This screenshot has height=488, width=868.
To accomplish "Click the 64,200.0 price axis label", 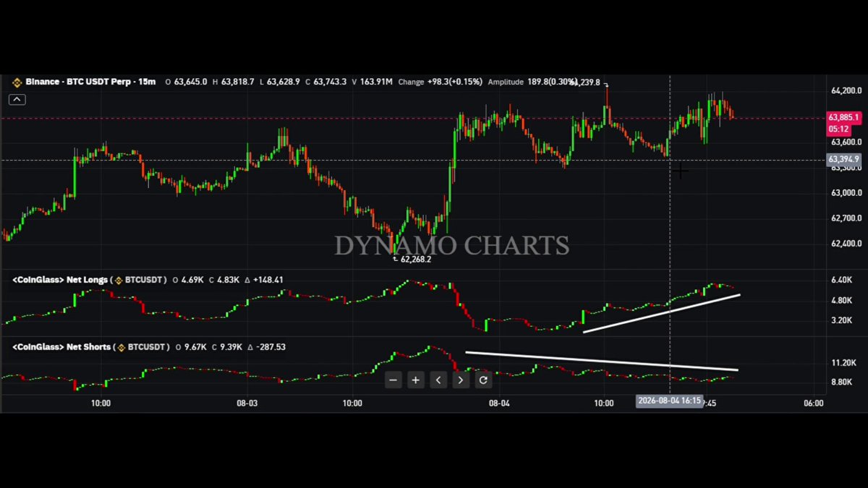I will [x=846, y=91].
